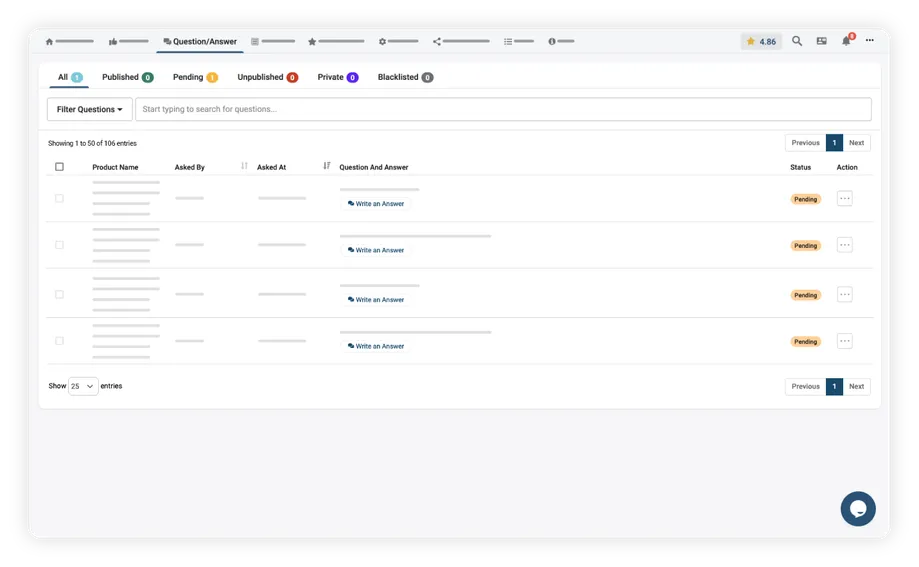This screenshot has width=919, height=567.
Task: Click the share icon in navigation bar
Action: point(437,42)
